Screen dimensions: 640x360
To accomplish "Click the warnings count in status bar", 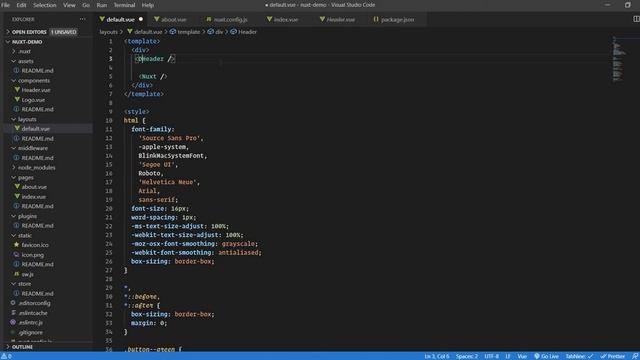I will 7,356.
